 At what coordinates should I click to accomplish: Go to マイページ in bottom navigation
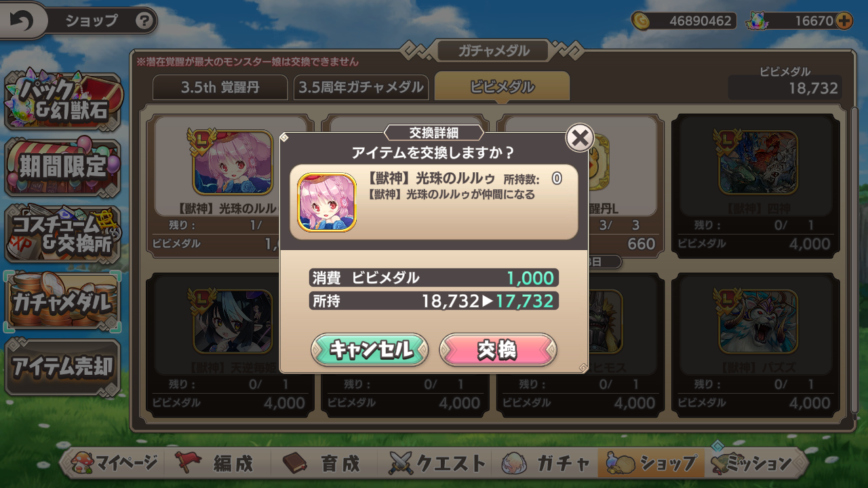(x=115, y=464)
